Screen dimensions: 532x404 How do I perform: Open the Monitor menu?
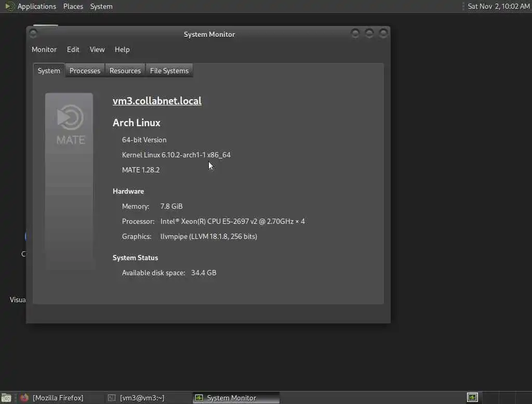[x=44, y=49]
